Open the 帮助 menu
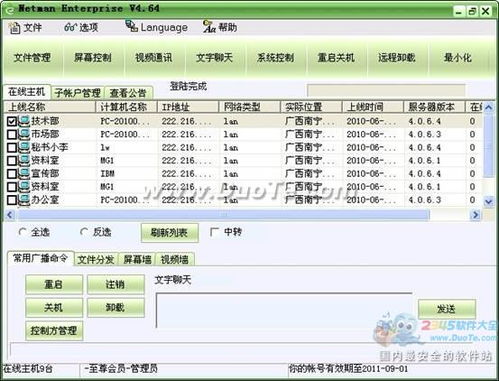This screenshot has width=499, height=381. point(228,27)
